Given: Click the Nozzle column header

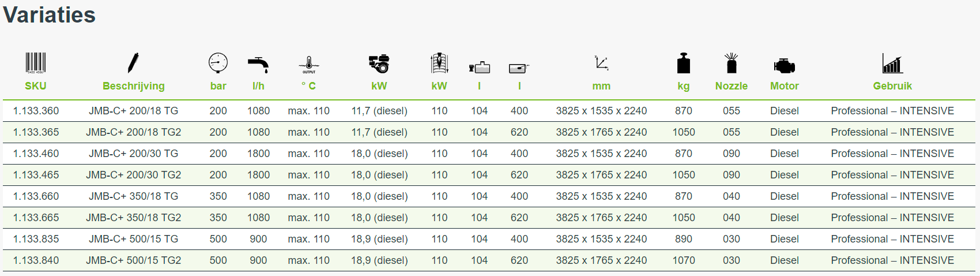Looking at the screenshot, I should tap(732, 86).
